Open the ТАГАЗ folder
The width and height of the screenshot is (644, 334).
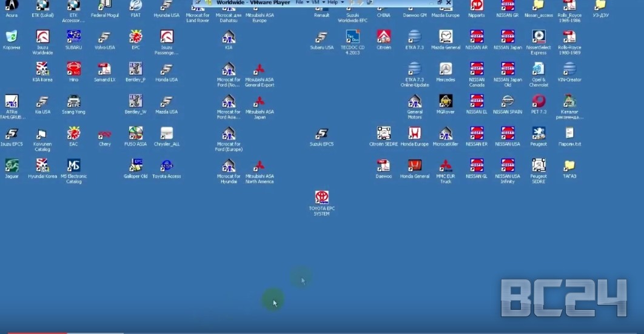569,165
